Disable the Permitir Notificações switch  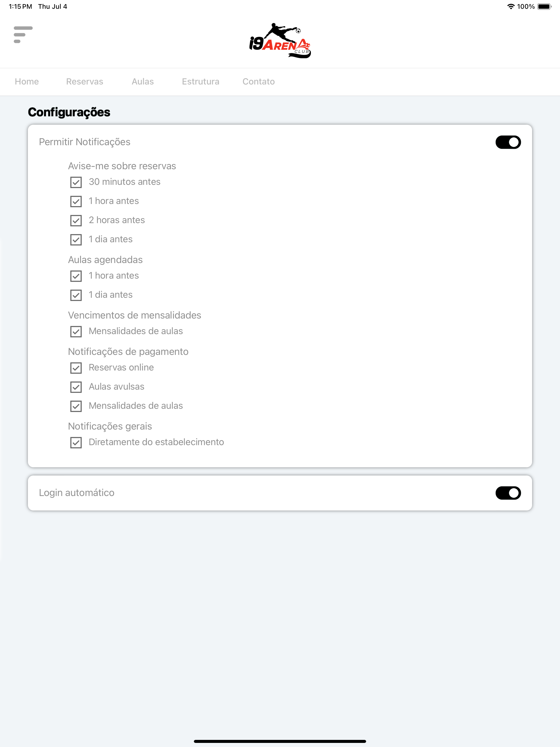click(x=508, y=142)
